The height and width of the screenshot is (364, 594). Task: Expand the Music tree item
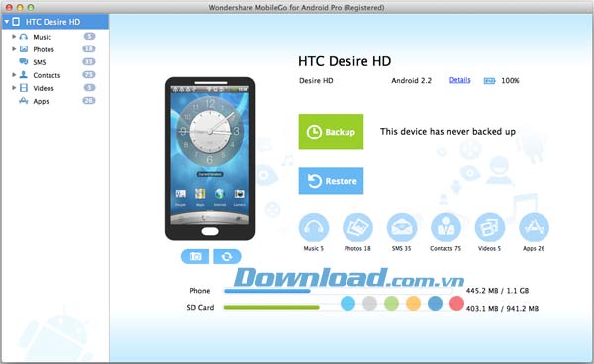[x=14, y=37]
